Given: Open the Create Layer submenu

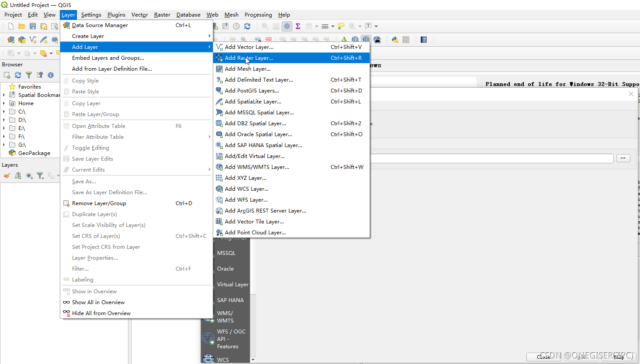Looking at the screenshot, I should click(x=136, y=36).
